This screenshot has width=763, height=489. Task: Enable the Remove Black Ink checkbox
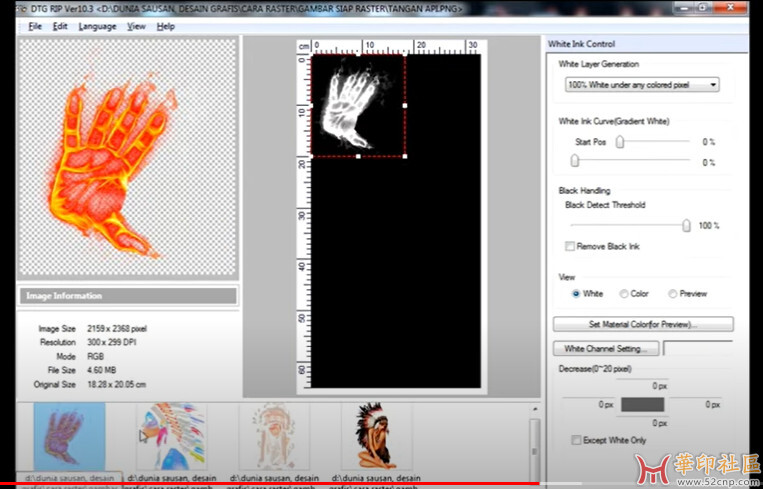570,246
